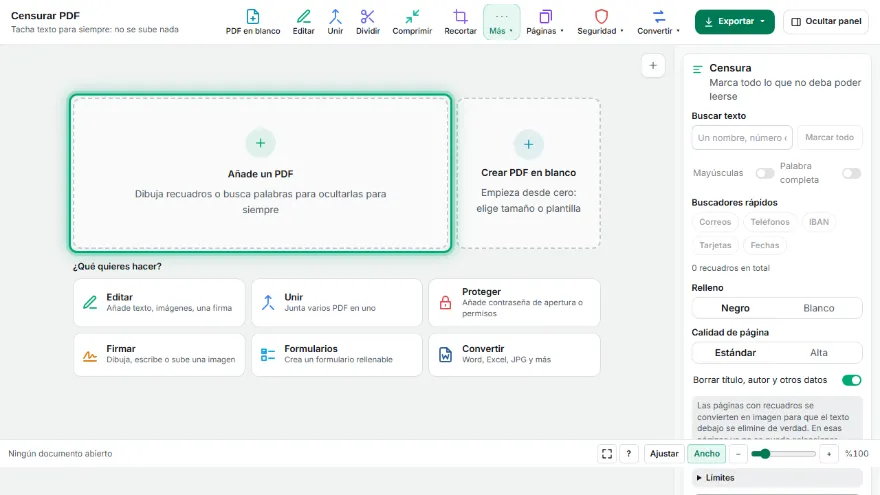Expand the Páginas menu
Viewport: 880px width, 495px height.
click(x=545, y=22)
